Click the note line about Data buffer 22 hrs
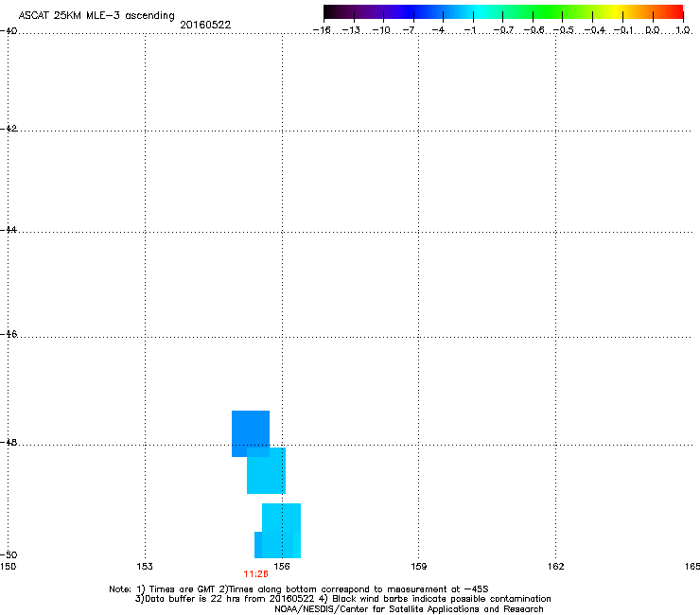The image size is (700, 615). pyautogui.click(x=342, y=599)
